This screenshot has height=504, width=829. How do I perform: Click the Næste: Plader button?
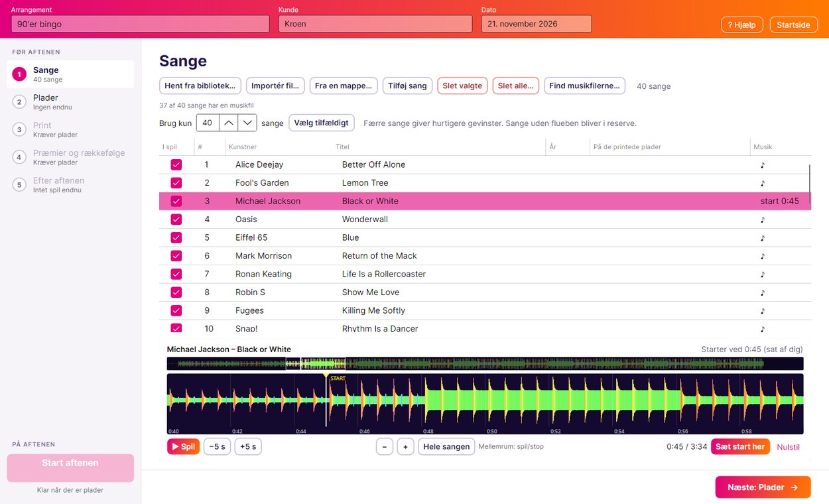coord(763,487)
